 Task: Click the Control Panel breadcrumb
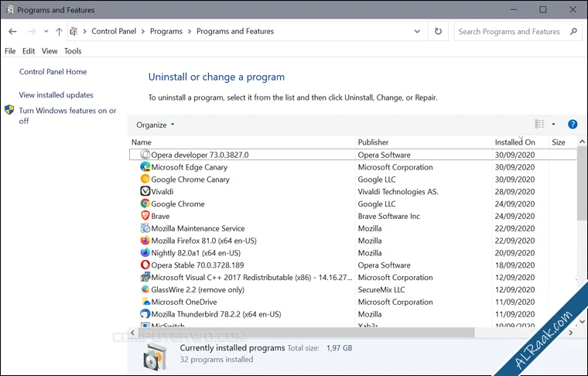[x=114, y=32]
